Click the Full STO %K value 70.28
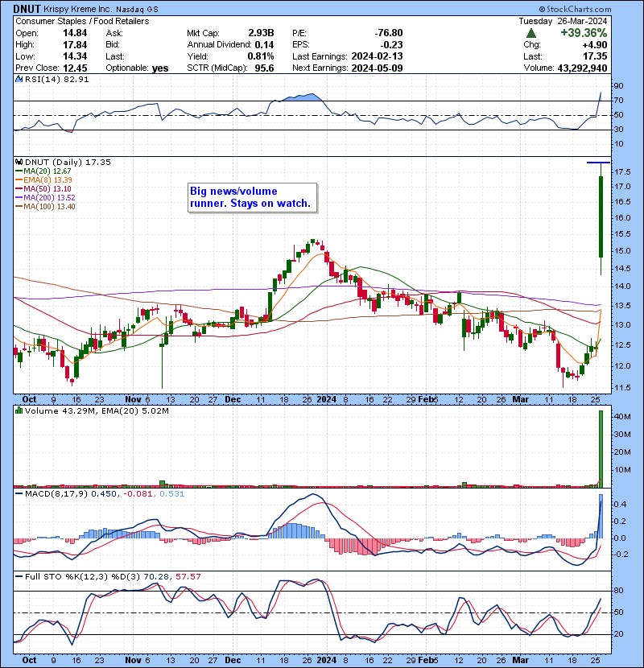The height and width of the screenshot is (668, 644). (156, 577)
